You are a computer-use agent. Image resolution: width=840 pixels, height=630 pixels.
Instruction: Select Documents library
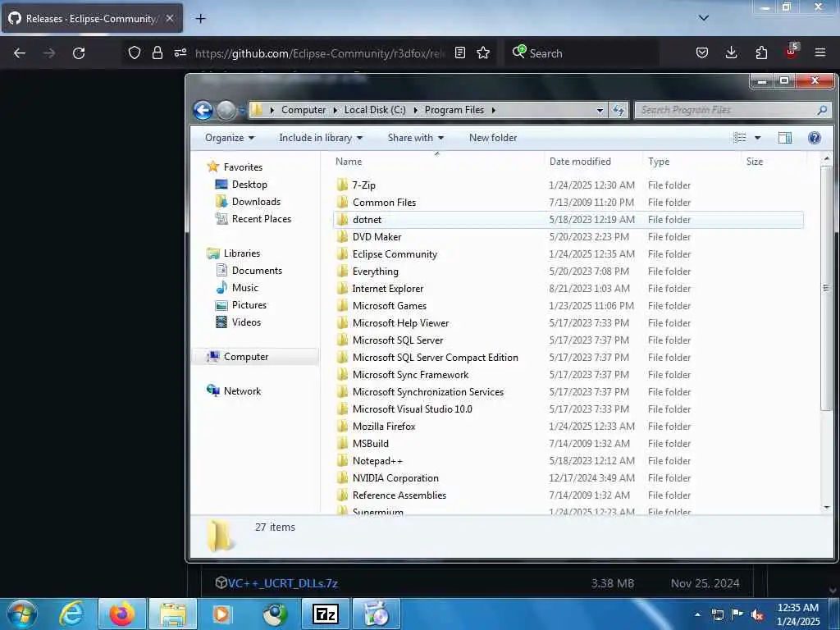(x=249, y=271)
